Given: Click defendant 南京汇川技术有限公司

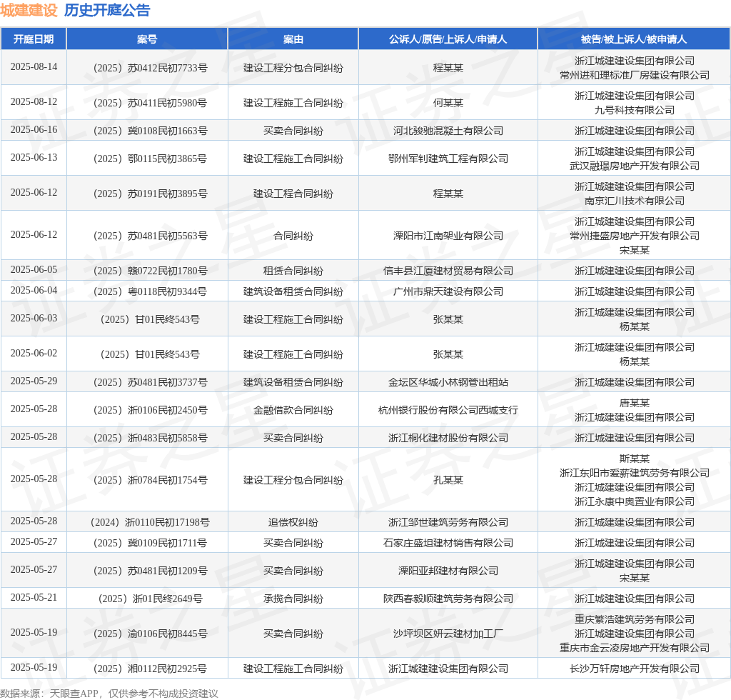Looking at the screenshot, I should tap(635, 201).
